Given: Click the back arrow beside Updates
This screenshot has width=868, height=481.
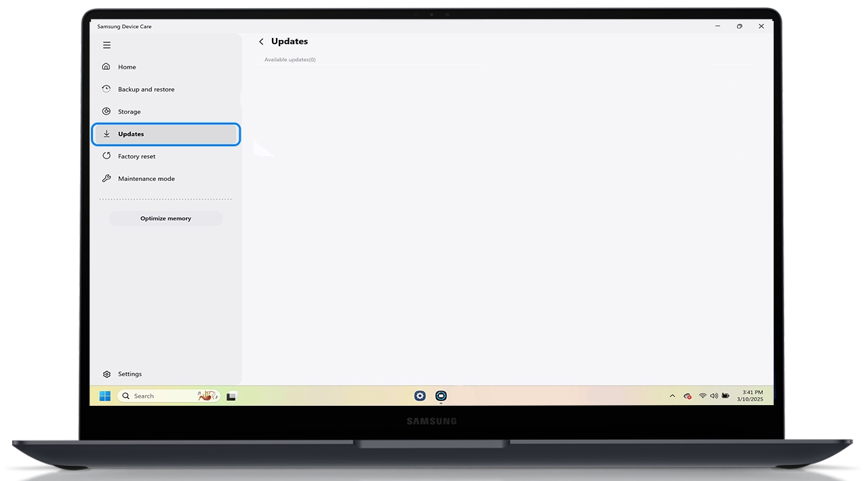Looking at the screenshot, I should pyautogui.click(x=261, y=42).
